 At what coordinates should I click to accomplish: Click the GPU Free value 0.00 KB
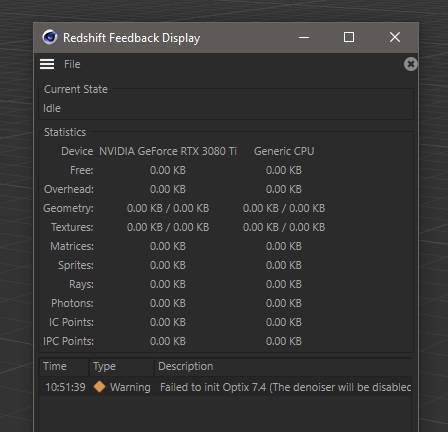168,170
